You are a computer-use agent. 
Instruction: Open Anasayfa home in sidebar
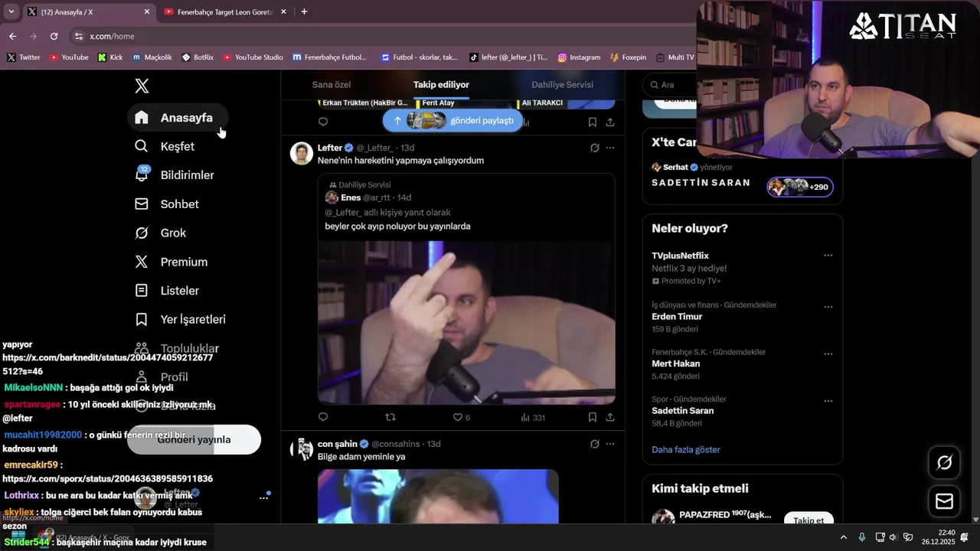pyautogui.click(x=178, y=118)
